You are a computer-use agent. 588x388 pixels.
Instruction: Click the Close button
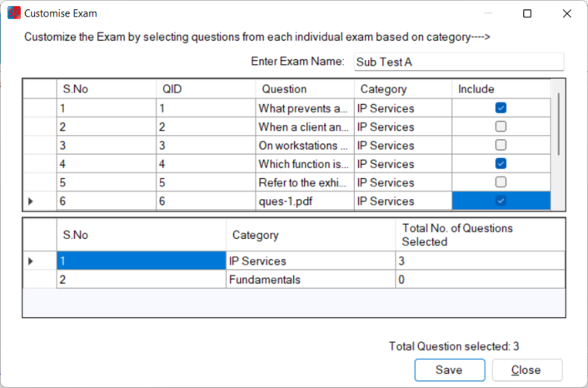coord(527,370)
